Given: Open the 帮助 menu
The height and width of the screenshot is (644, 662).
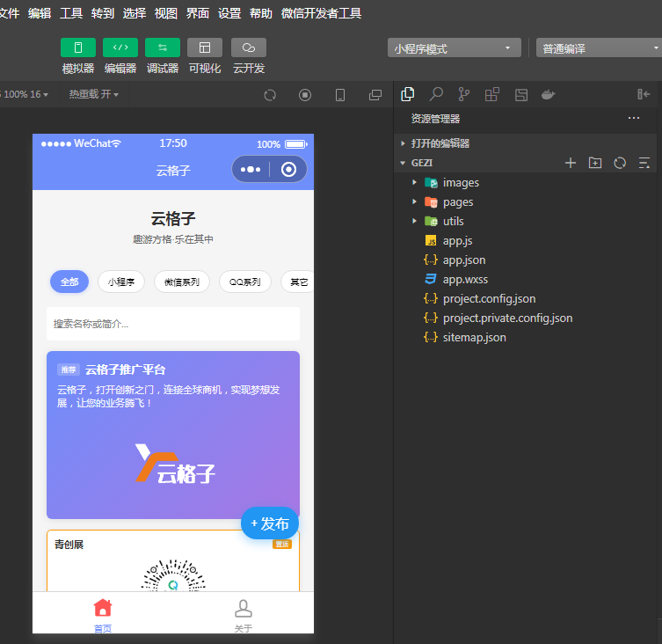Looking at the screenshot, I should click(261, 13).
